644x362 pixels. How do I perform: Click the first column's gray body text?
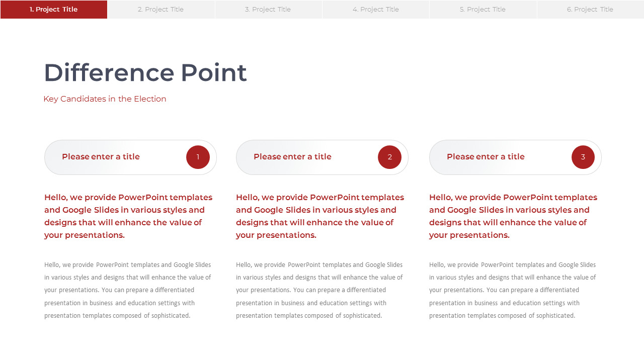(x=128, y=290)
